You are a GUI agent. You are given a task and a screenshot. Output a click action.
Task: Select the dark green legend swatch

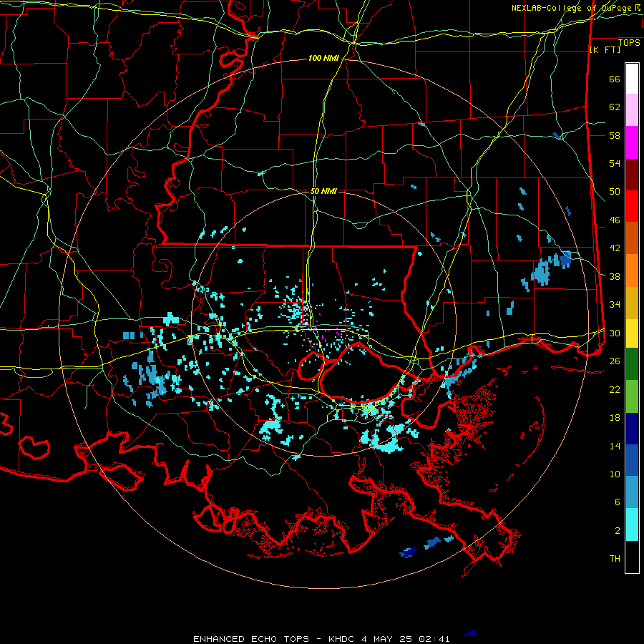pos(632,364)
